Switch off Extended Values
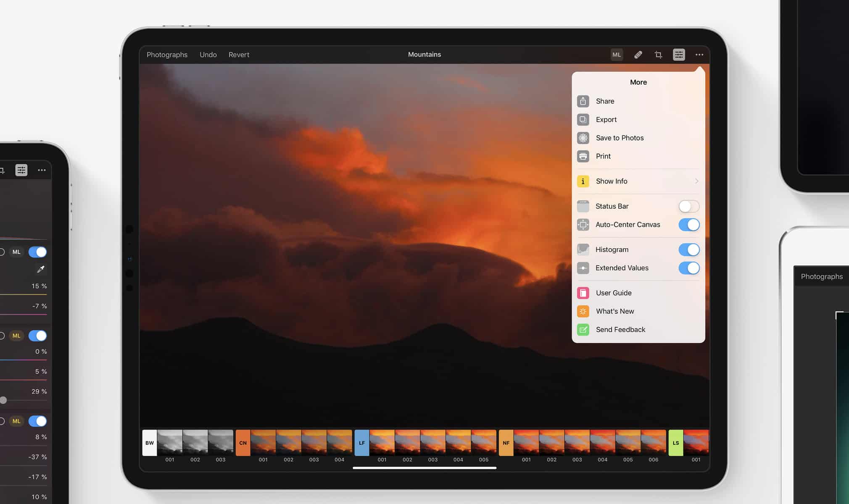Viewport: 849px width, 504px height. tap(688, 268)
